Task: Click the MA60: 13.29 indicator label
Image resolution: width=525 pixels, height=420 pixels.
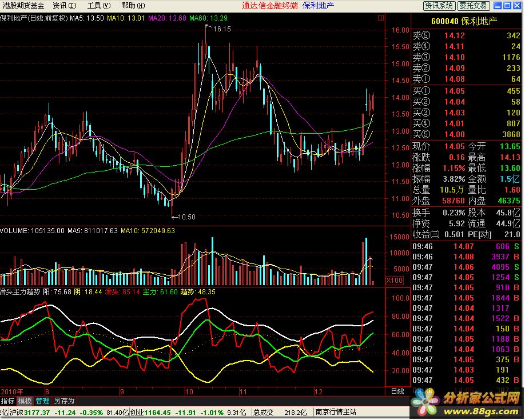Action: click(x=208, y=18)
